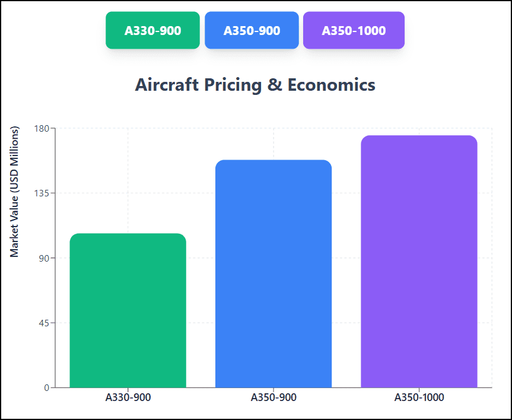Viewport: 512px width, 420px height.
Task: Click the 180 tick on y-axis
Action: pos(42,128)
